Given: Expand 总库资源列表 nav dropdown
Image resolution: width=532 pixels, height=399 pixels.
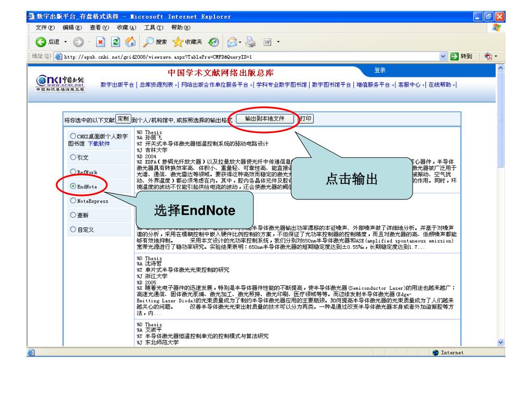Looking at the screenshot, I should click(177, 85).
